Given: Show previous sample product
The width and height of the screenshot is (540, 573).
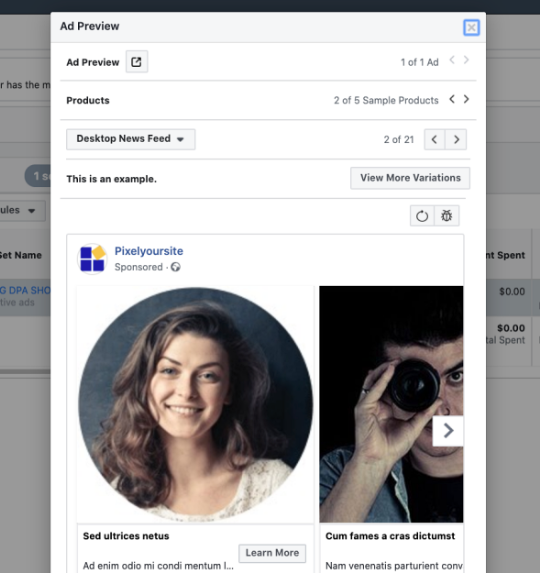Looking at the screenshot, I should coord(452,99).
